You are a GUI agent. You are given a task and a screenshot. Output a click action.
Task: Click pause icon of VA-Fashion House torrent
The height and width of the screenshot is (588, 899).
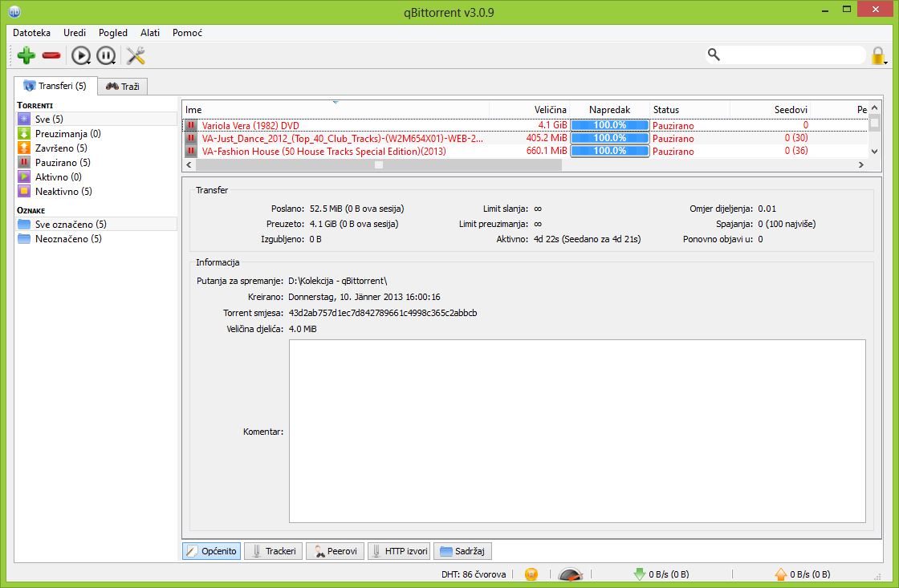tap(191, 151)
